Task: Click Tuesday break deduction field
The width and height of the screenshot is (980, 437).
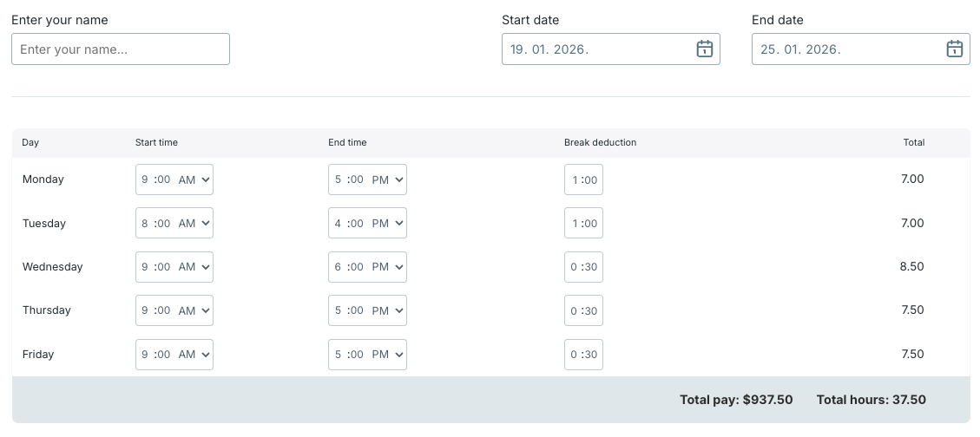Action: [583, 223]
